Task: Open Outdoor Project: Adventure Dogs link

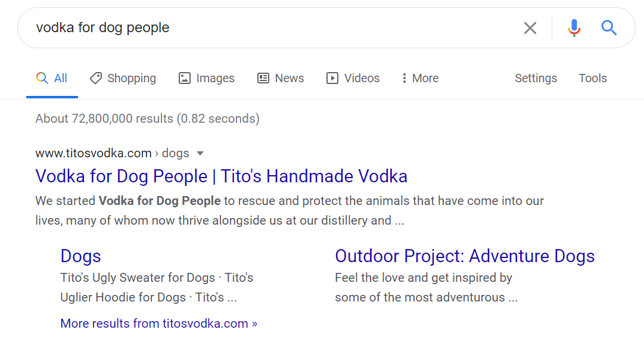Action: 465,256
